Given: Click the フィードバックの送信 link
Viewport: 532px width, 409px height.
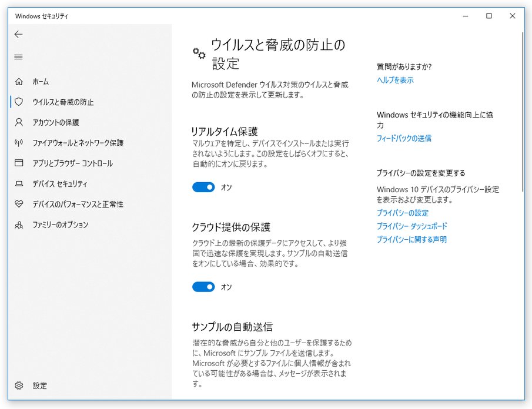Looking at the screenshot, I should (404, 138).
